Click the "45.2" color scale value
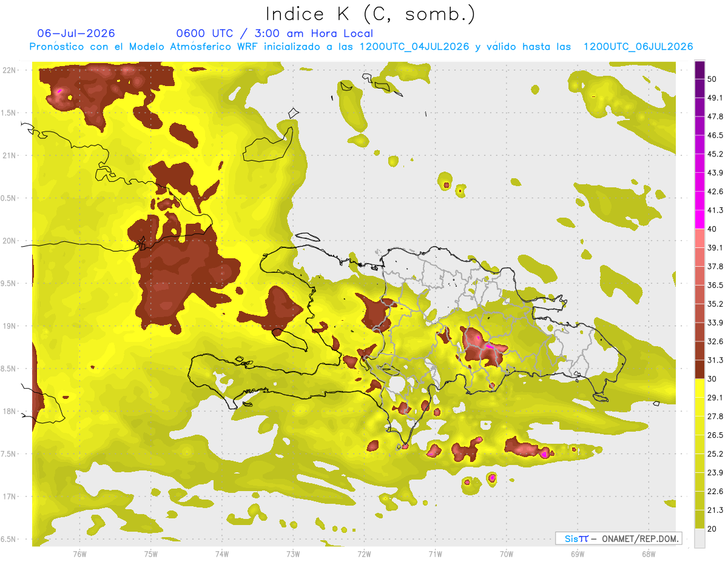This screenshot has width=728, height=562. pos(715,154)
